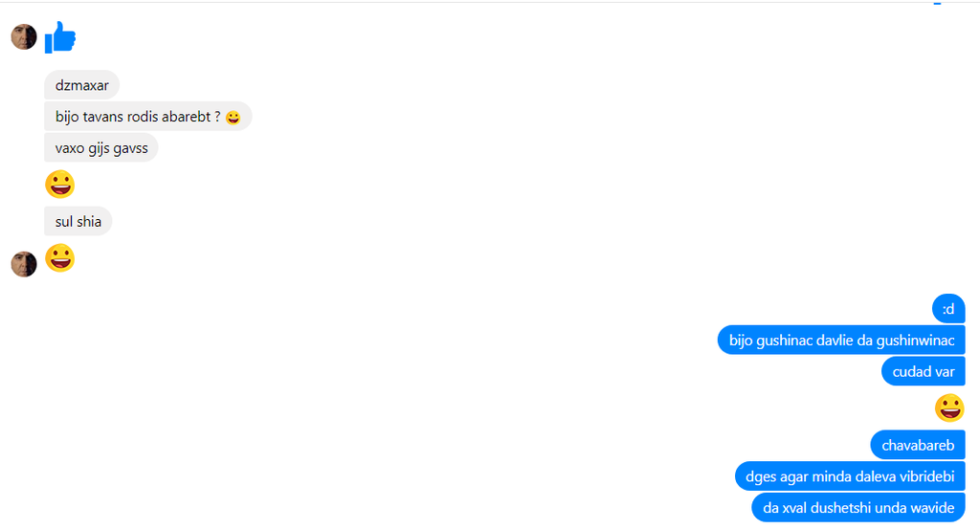Click the sent ':d' message bubble
The width and height of the screenshot is (980, 529).
[x=948, y=309]
